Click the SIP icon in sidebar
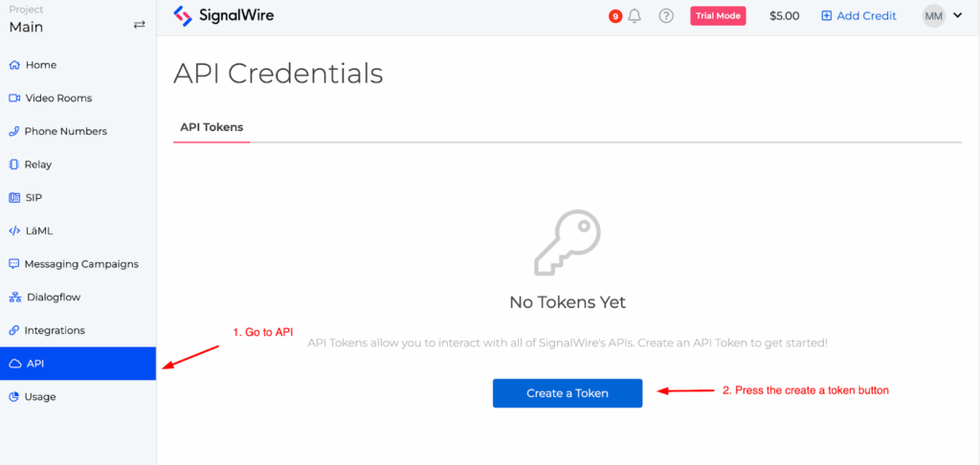The image size is (980, 465). click(x=14, y=198)
